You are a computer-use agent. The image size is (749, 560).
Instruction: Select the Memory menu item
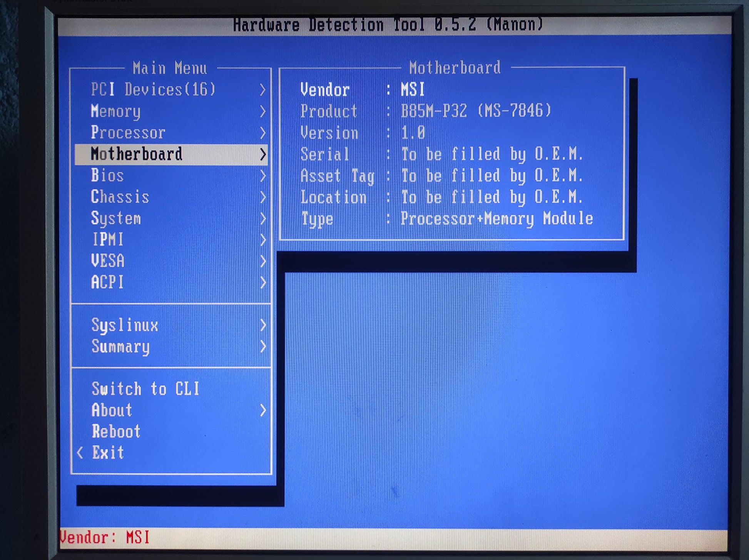(116, 112)
